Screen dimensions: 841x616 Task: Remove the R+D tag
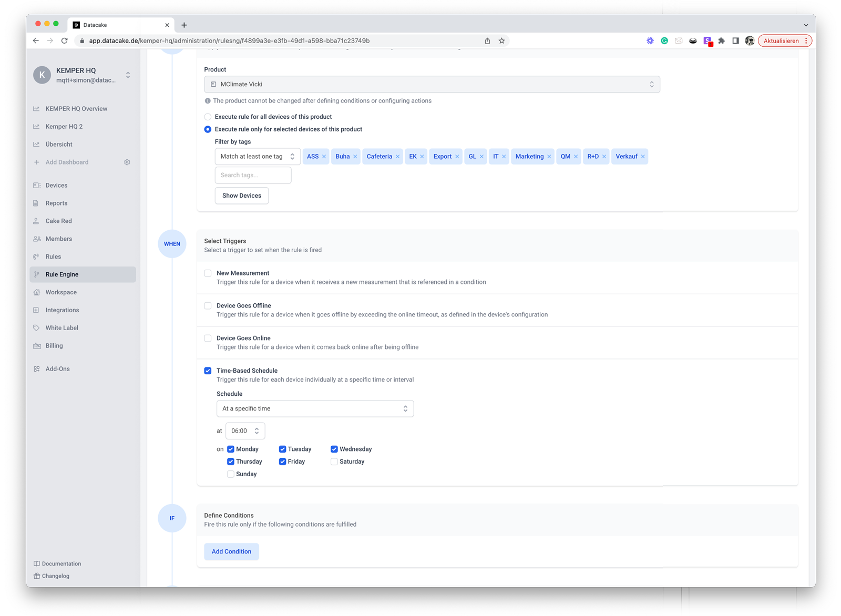[604, 157]
